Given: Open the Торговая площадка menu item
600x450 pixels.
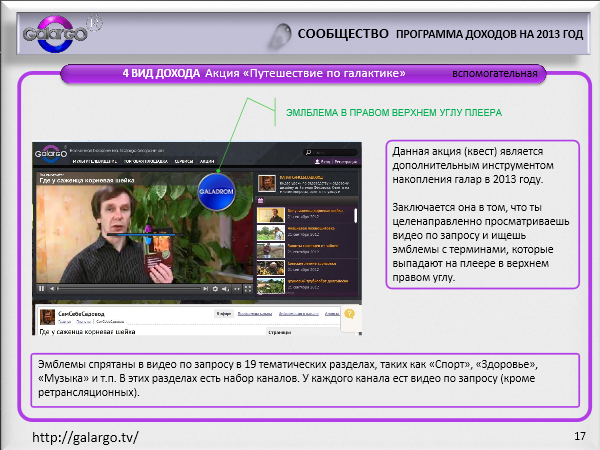Looking at the screenshot, I should [146, 161].
